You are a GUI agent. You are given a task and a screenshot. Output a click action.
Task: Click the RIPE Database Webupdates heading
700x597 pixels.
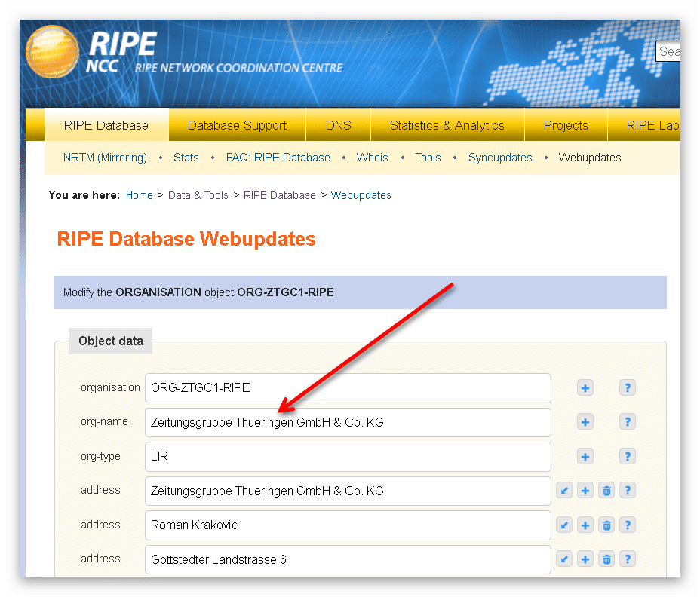[x=186, y=239]
